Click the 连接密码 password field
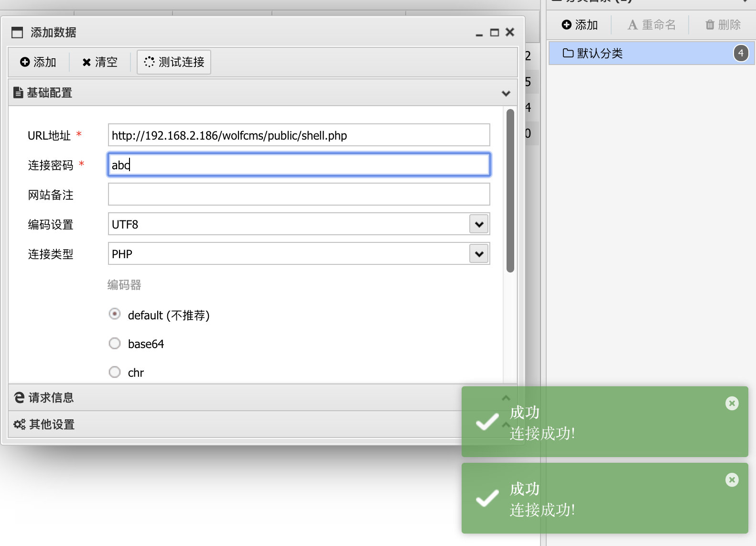This screenshot has width=756, height=546. point(299,165)
